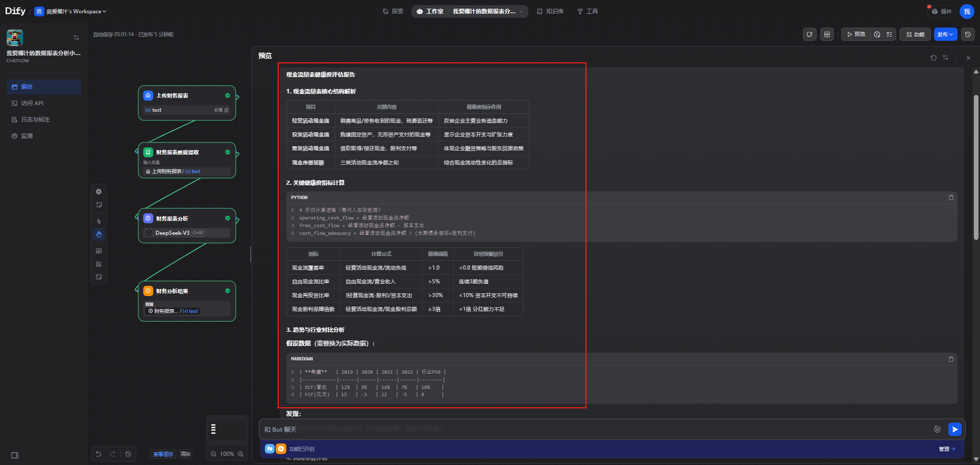Click the add note icon

pyautogui.click(x=99, y=205)
